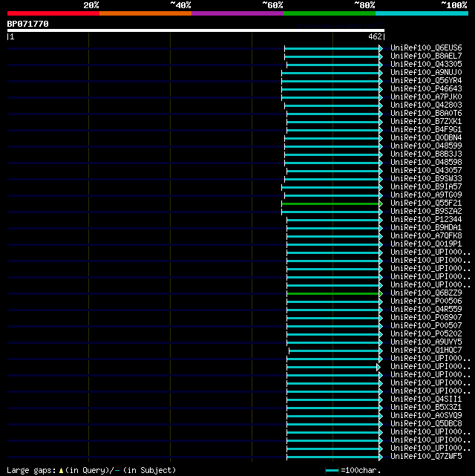Screen dimensions: 475x476
Task: Click hit label UniRef100_B5X3Z1
Action: pyautogui.click(x=426, y=408)
